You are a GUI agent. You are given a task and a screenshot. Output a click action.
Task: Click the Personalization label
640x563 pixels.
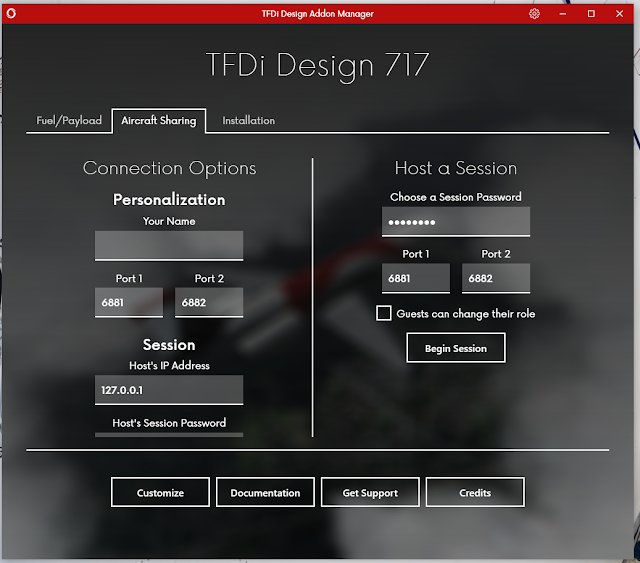[169, 200]
